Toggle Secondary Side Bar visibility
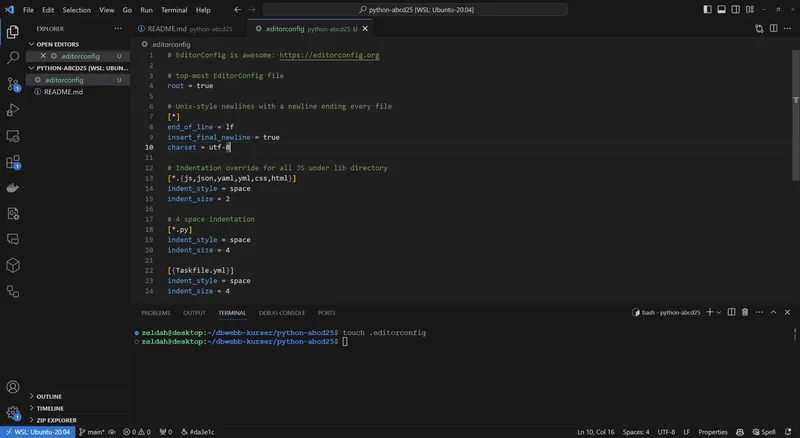This screenshot has width=800, height=438. pyautogui.click(x=736, y=9)
